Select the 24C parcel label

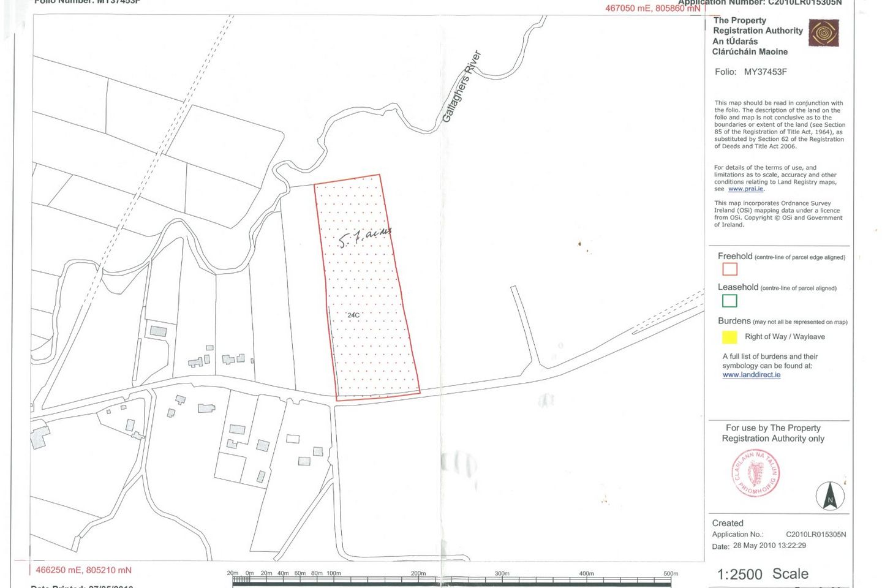(x=353, y=315)
